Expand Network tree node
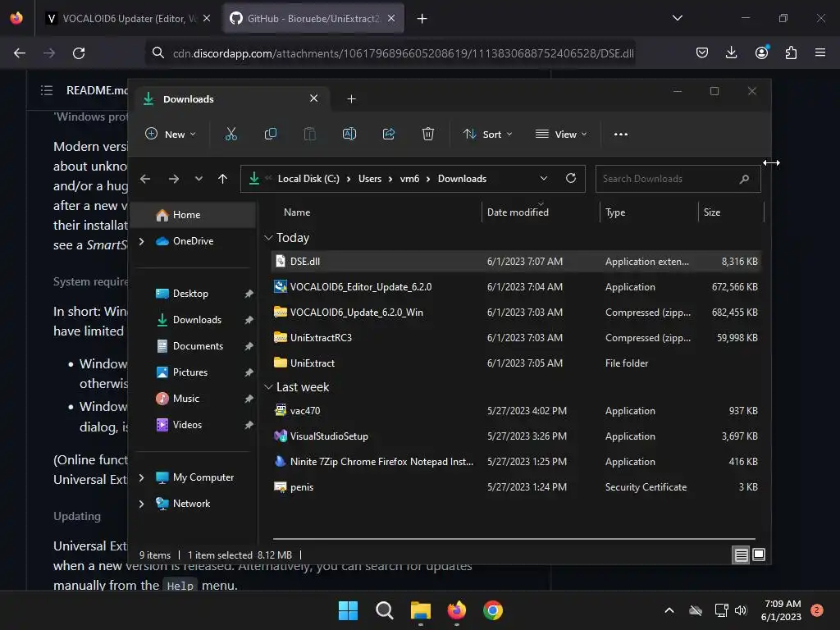Screen dimensions: 840x630 141,504
